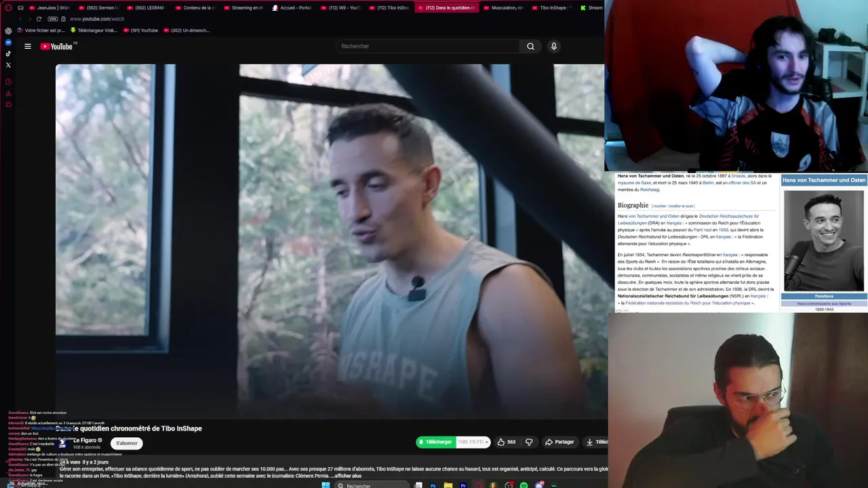Toggle the VPN badge in the address bar
The image size is (868, 488).
click(x=53, y=19)
